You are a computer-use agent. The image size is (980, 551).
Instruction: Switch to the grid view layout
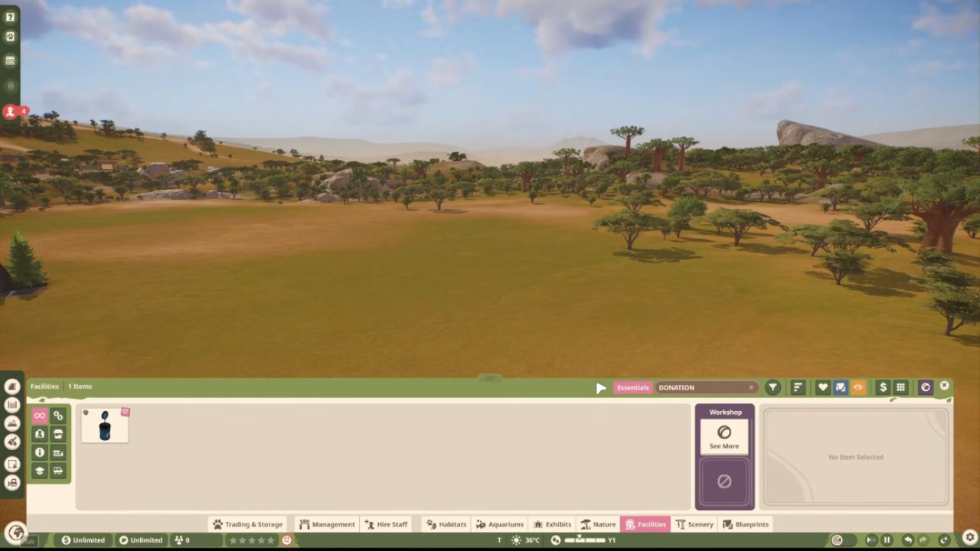[x=901, y=387]
